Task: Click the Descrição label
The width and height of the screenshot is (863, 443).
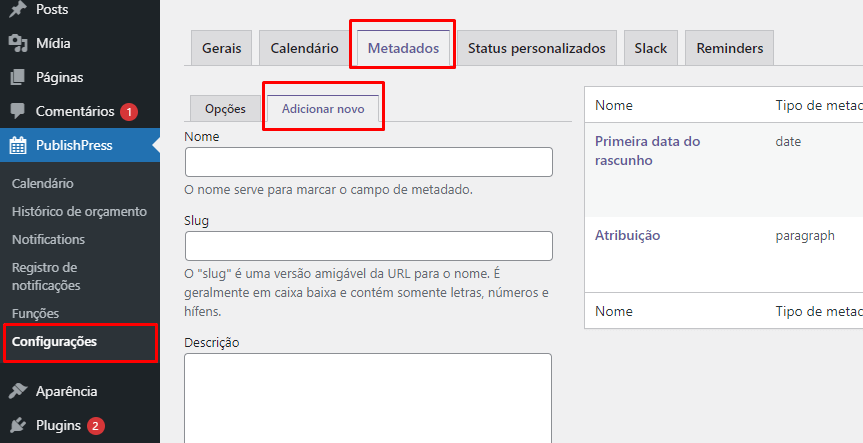Action: click(212, 342)
